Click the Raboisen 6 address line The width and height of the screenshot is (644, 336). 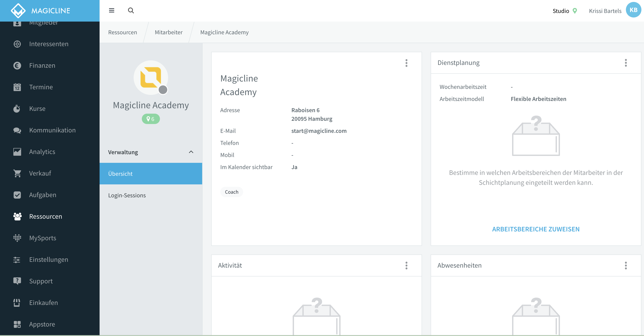305,110
